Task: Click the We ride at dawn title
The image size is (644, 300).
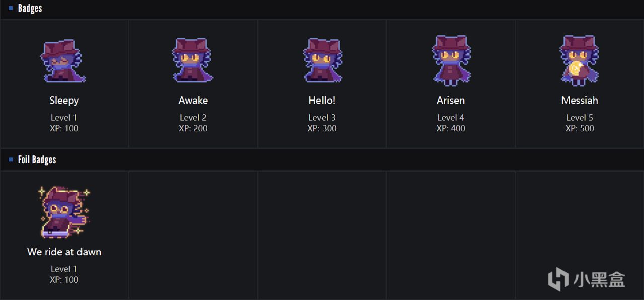Action: (x=64, y=252)
